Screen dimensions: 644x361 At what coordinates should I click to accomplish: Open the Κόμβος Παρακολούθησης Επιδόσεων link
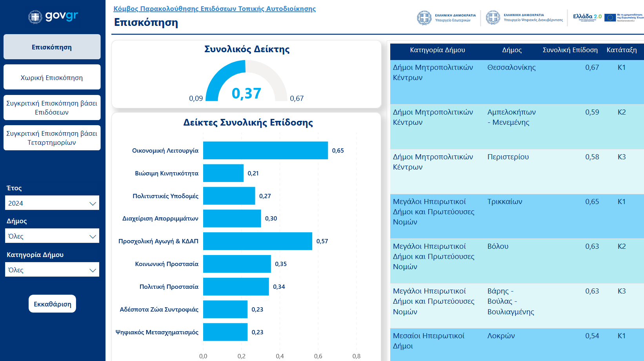214,9
